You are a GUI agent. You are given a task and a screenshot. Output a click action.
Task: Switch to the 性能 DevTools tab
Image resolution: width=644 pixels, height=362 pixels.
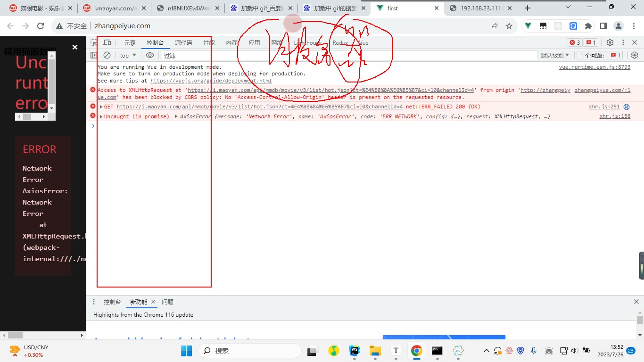(x=209, y=42)
